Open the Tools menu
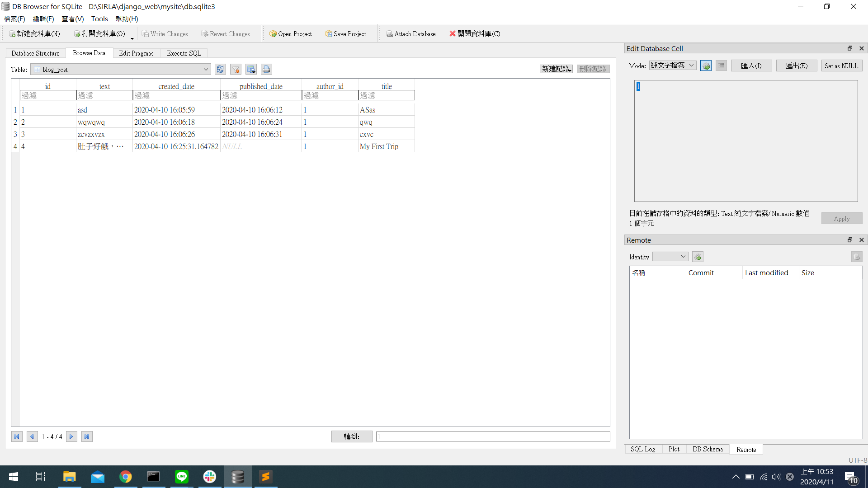This screenshot has width=868, height=488. click(99, 19)
